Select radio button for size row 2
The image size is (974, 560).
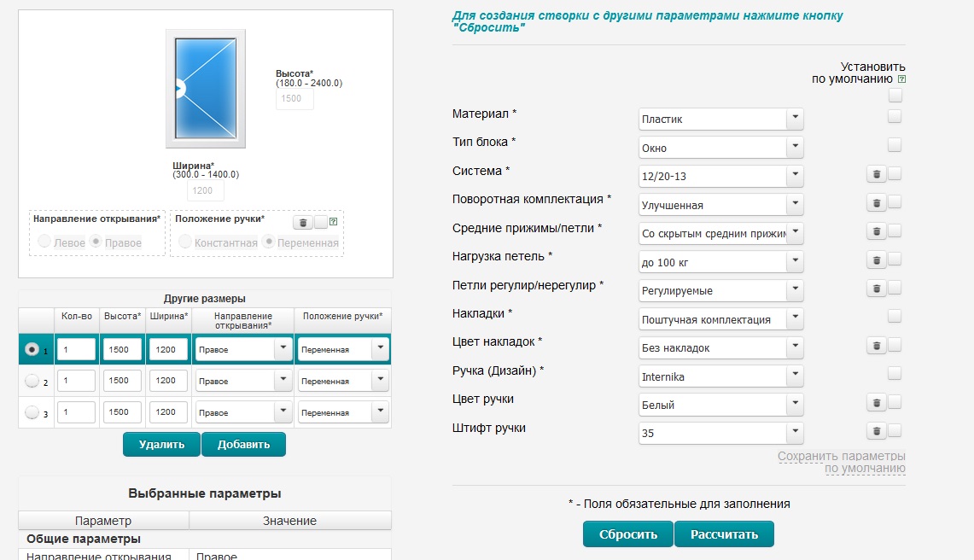pos(32,381)
